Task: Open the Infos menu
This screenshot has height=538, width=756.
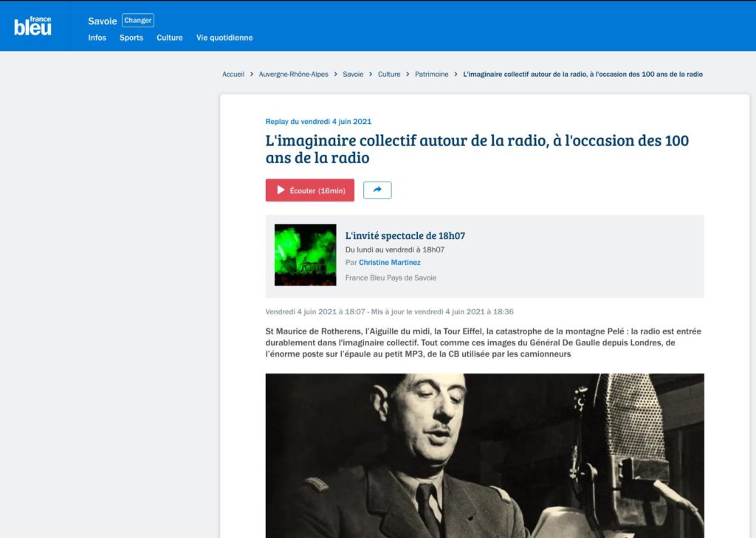Action: [x=97, y=38]
